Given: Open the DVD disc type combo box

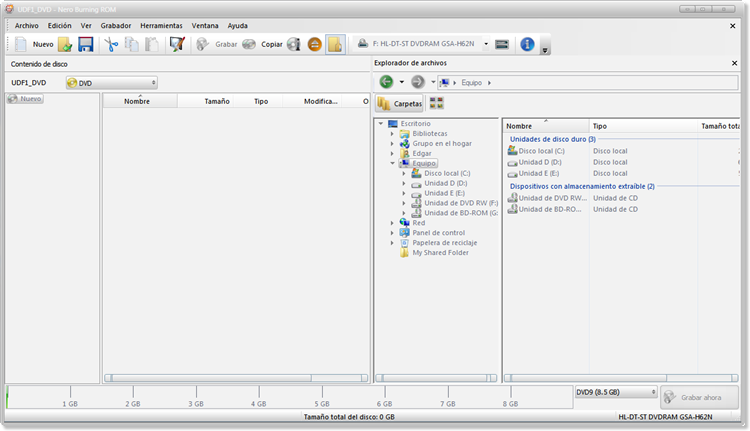Looking at the screenshot, I should (111, 83).
